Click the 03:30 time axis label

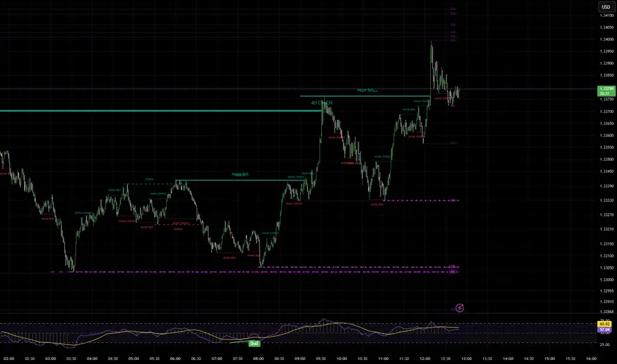pos(71,359)
